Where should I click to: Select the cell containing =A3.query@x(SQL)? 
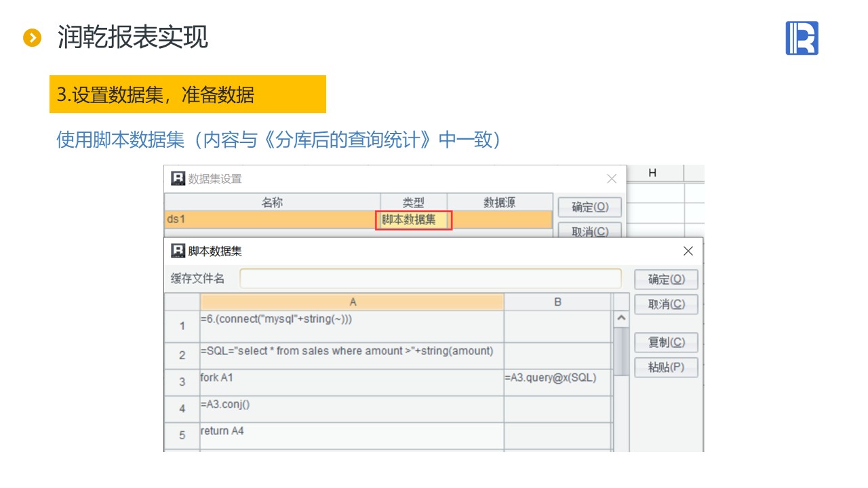point(557,382)
